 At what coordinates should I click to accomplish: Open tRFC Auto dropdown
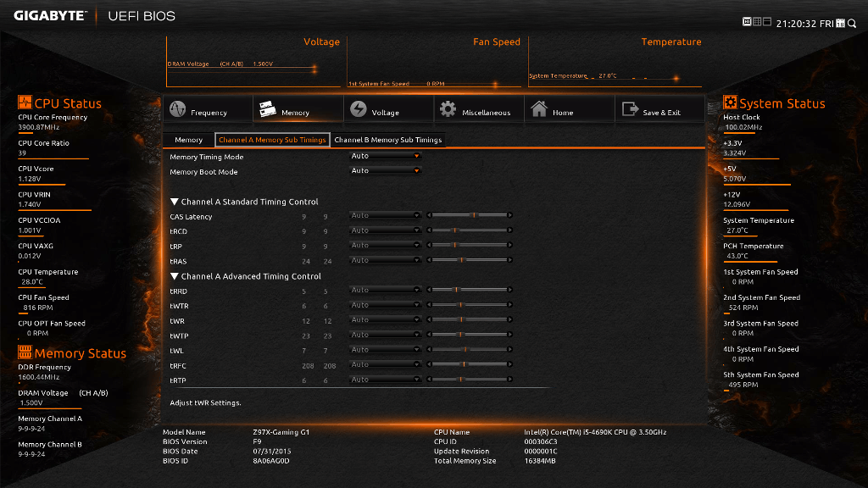point(386,364)
